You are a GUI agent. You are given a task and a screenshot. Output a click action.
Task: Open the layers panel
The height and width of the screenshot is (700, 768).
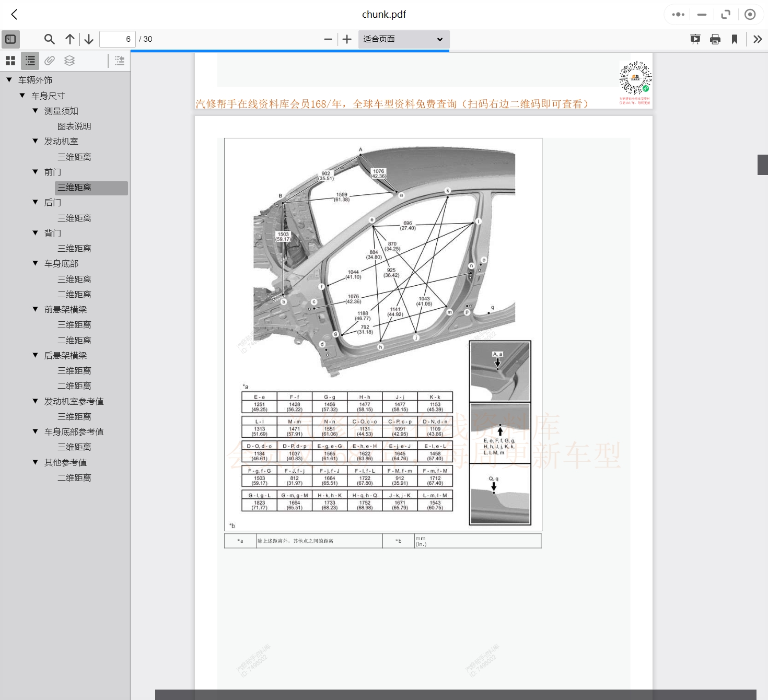tap(69, 60)
